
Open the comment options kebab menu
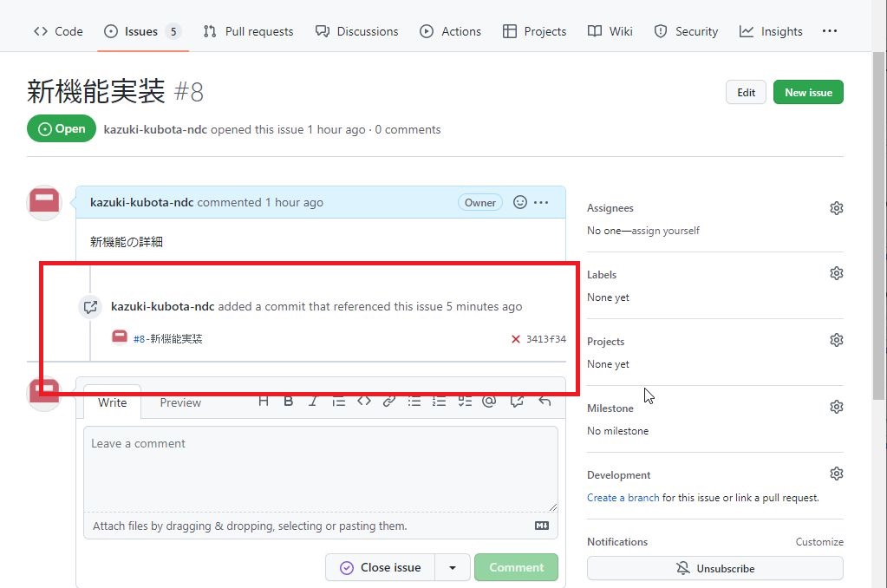[x=541, y=202]
